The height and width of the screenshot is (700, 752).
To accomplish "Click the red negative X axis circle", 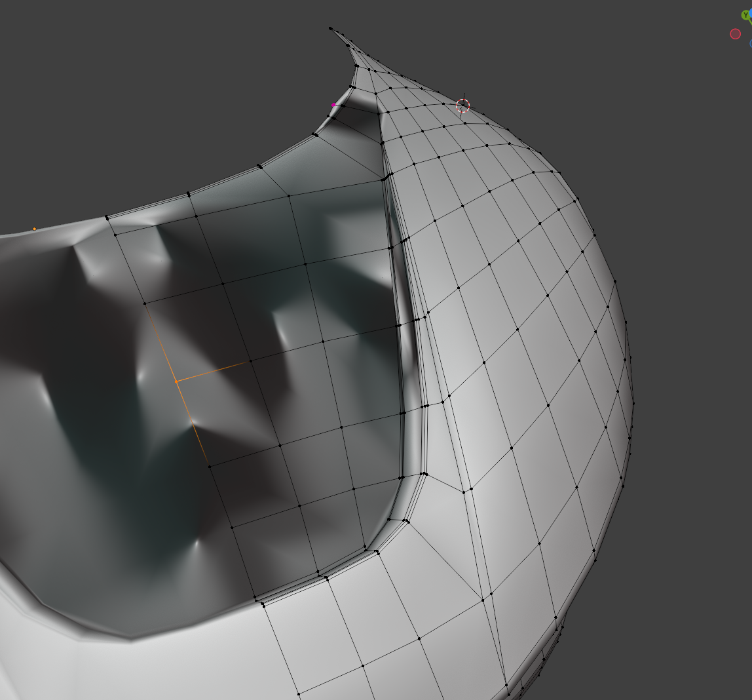I will click(735, 33).
